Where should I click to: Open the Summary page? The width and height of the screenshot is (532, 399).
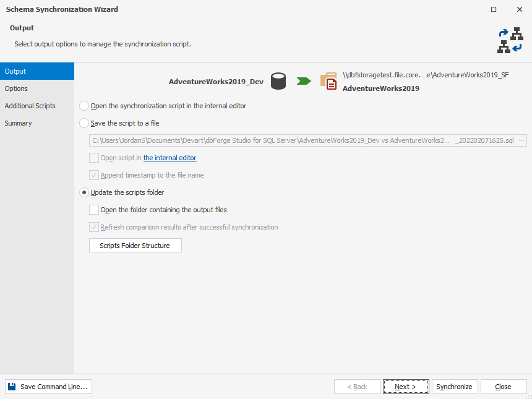coord(37,123)
